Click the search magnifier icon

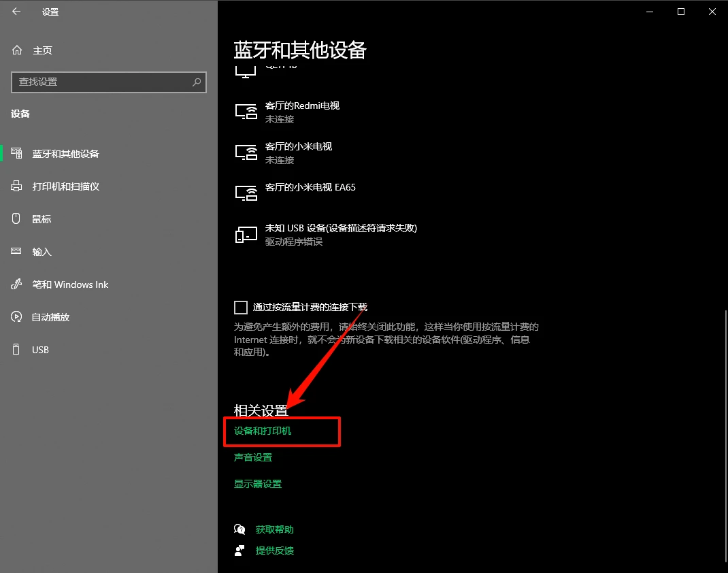(197, 82)
